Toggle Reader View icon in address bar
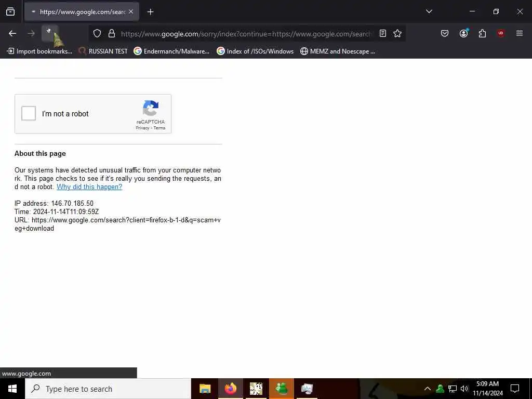Viewport: 532px width, 399px height. 383,33
